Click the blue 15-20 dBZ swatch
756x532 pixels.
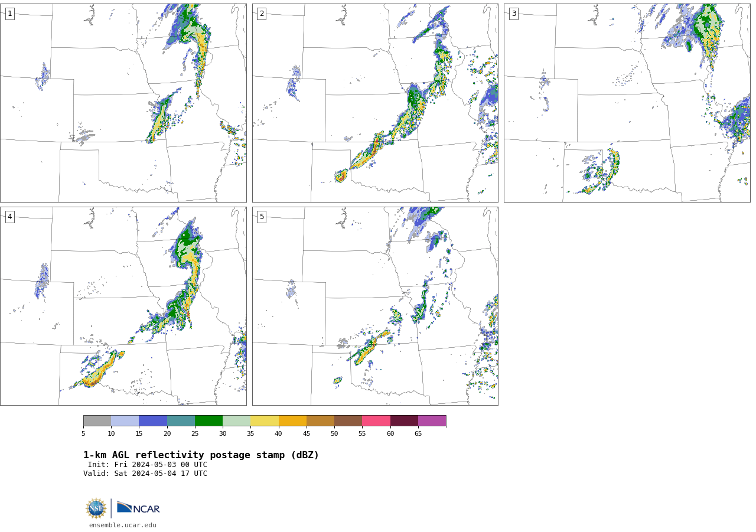pyautogui.click(x=153, y=421)
